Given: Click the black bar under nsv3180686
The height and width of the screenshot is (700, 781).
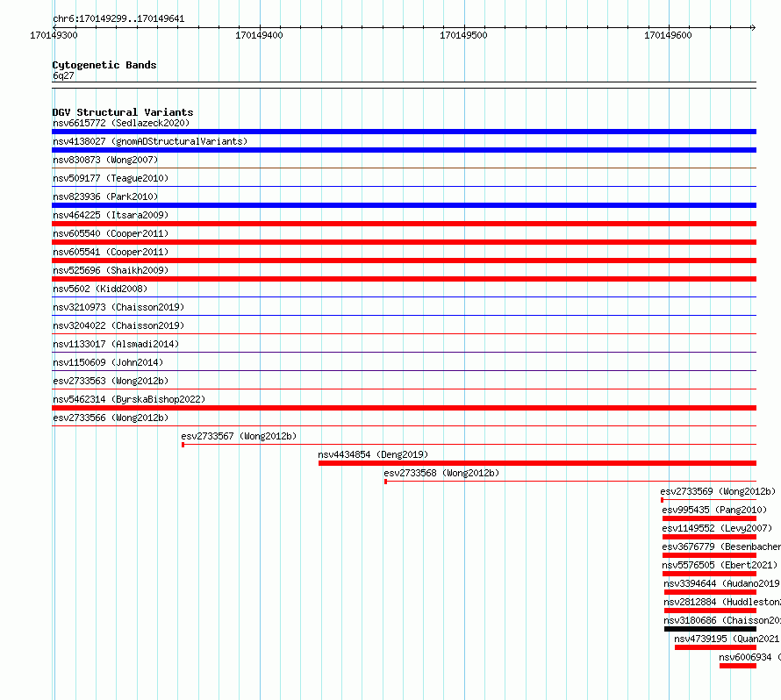Looking at the screenshot, I should coord(710,629).
